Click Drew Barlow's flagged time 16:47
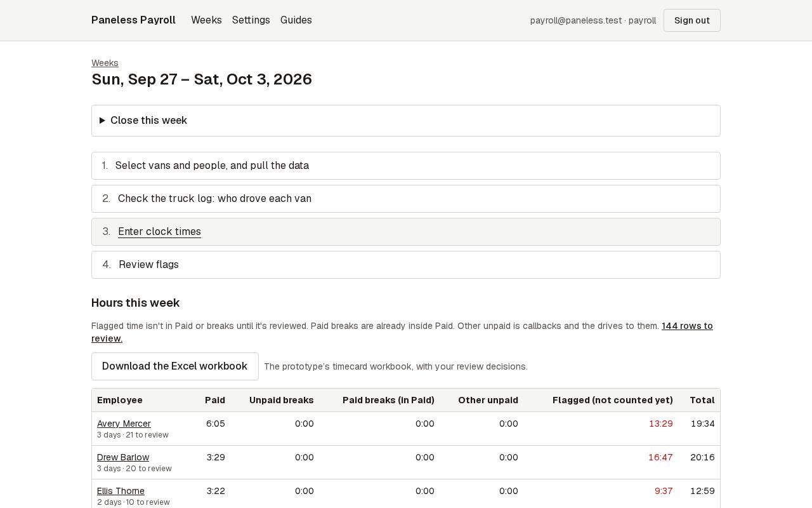Viewport: 812px width, 508px height. click(x=660, y=457)
